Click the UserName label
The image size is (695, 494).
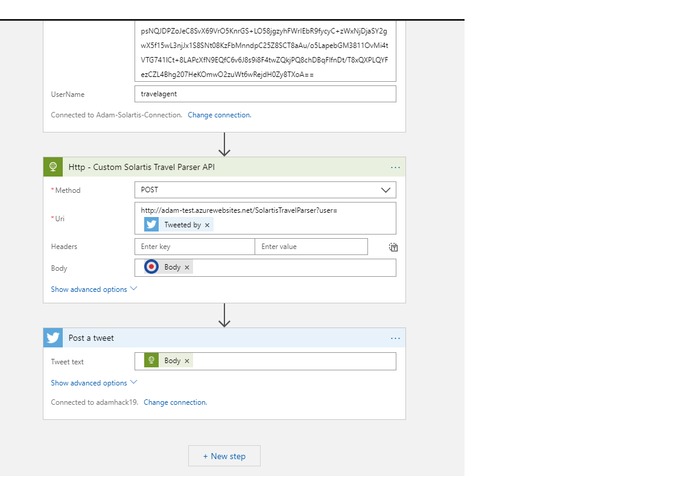click(67, 94)
